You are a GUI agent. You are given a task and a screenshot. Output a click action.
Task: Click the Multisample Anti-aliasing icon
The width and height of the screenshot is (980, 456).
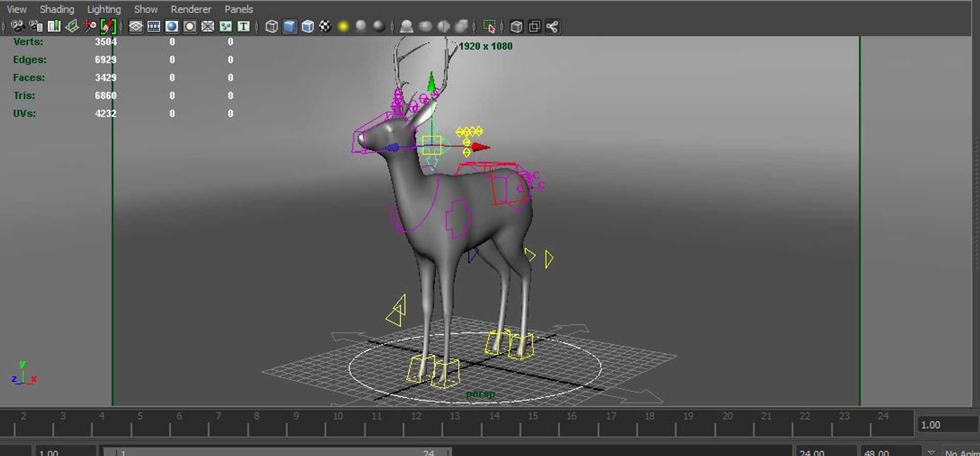pyautogui.click(x=443, y=27)
